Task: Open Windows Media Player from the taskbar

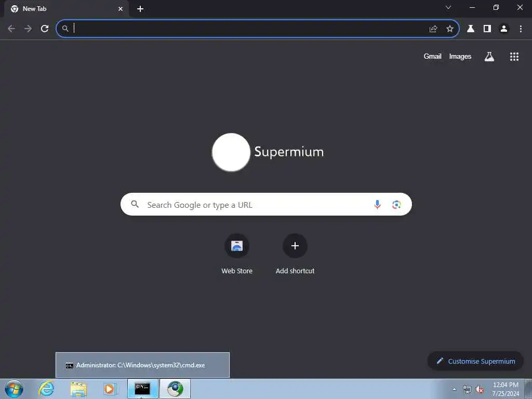Action: tap(110, 389)
